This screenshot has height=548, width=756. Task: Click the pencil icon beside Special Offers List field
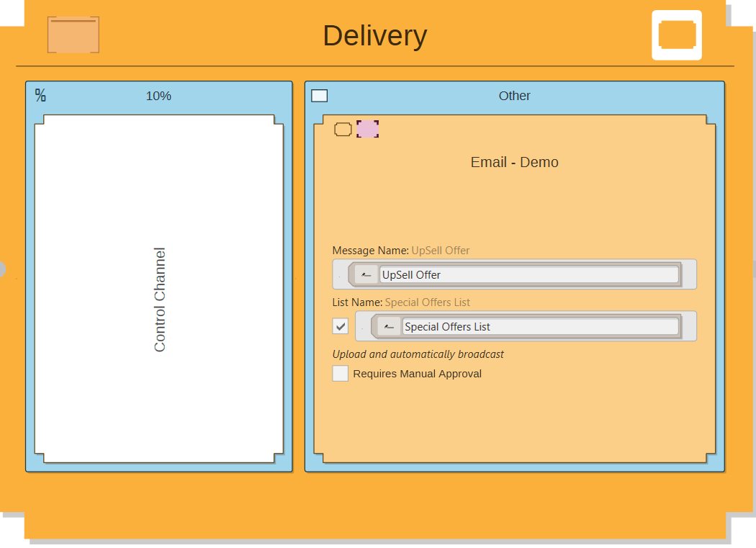pyautogui.click(x=389, y=327)
